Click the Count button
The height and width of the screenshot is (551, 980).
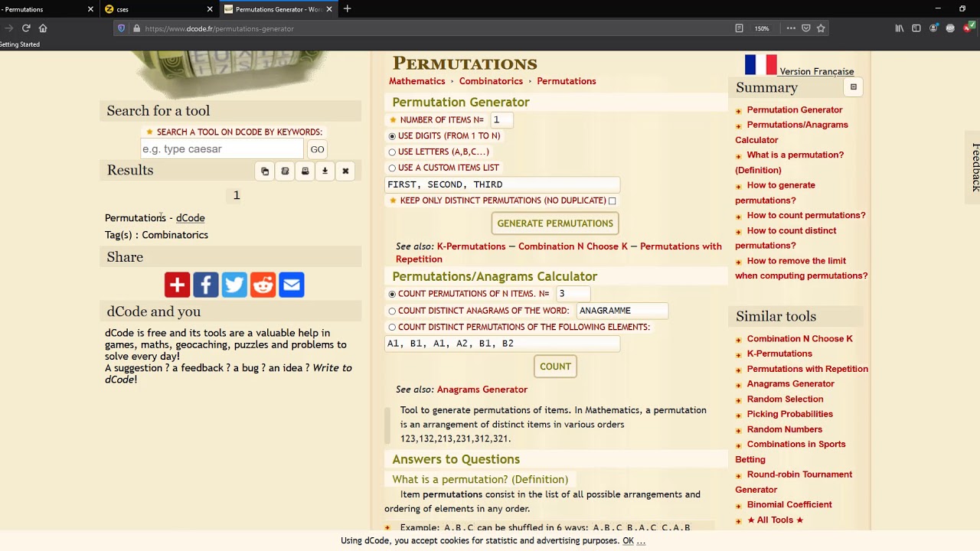coord(555,367)
